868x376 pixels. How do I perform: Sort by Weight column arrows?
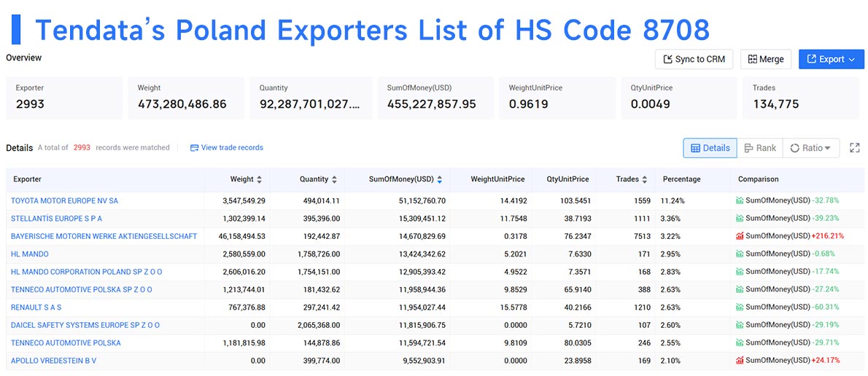click(259, 180)
